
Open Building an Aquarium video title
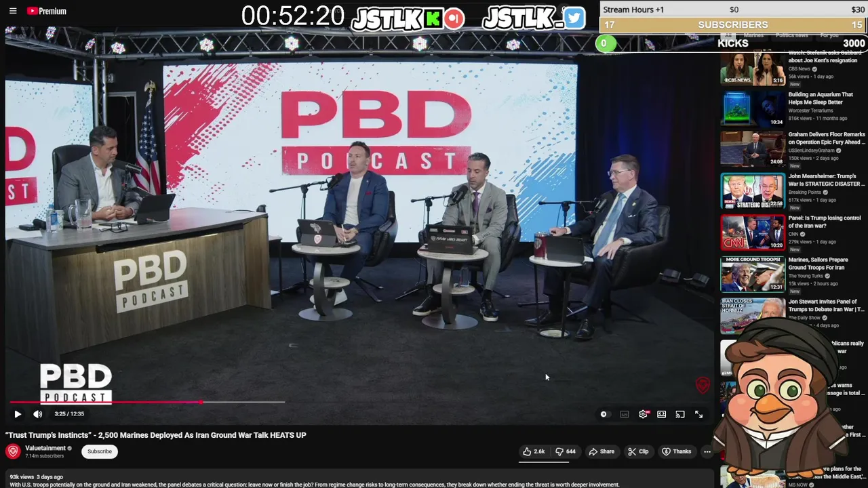click(821, 98)
